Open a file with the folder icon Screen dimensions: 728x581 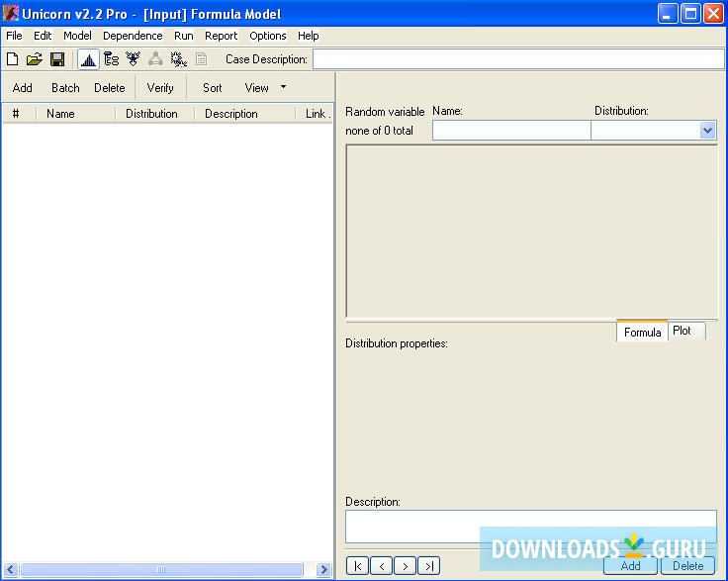(x=35, y=59)
